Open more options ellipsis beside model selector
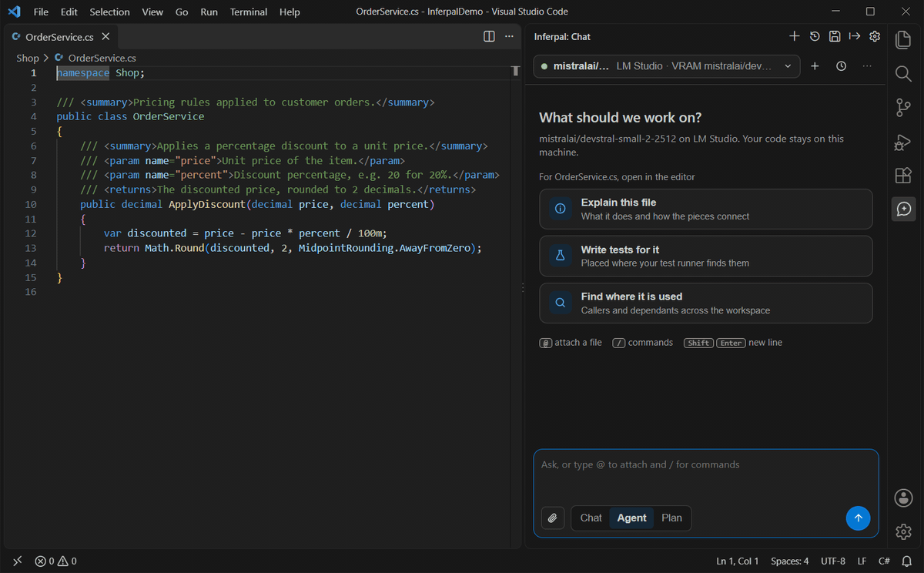Screen dimensions: 924x573 tap(867, 66)
